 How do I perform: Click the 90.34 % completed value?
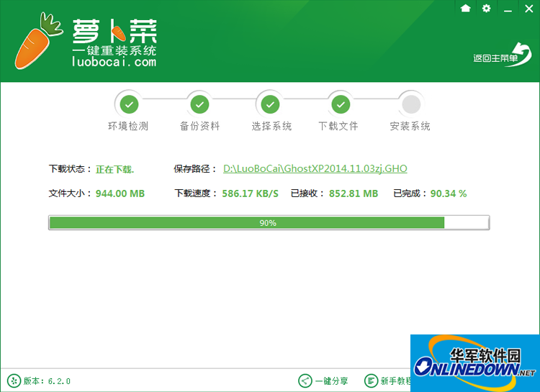coord(449,193)
